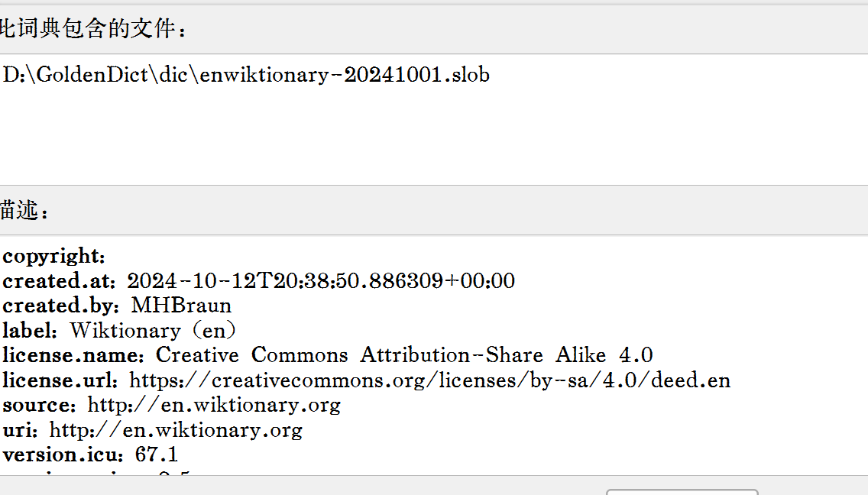
Task: Click the bold license.name field label
Action: coord(73,355)
